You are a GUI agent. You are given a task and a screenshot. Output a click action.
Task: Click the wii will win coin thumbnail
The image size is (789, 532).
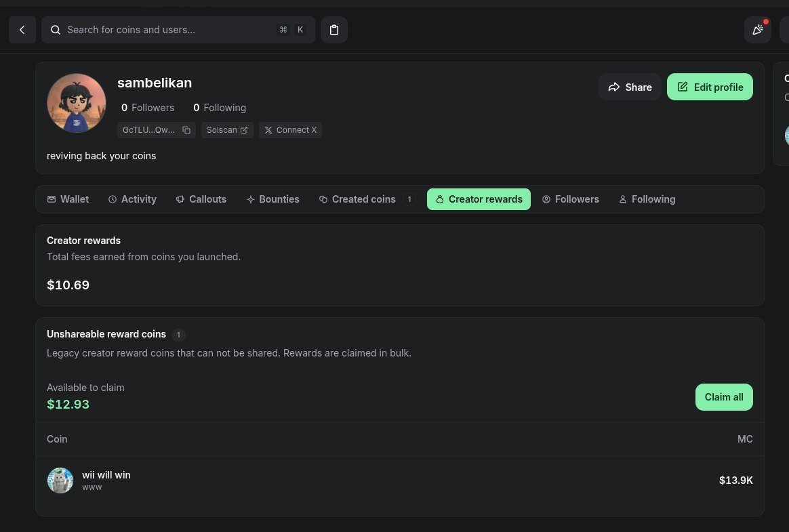[x=60, y=480]
